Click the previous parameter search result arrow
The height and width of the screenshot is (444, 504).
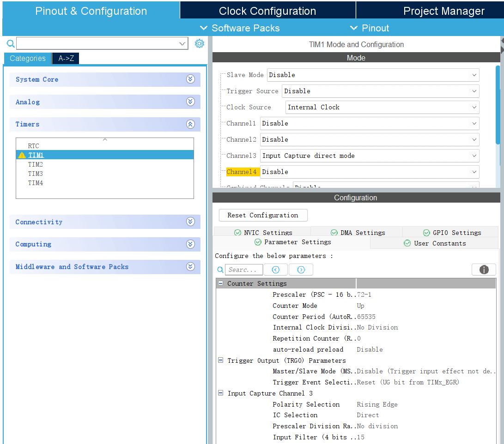(275, 270)
